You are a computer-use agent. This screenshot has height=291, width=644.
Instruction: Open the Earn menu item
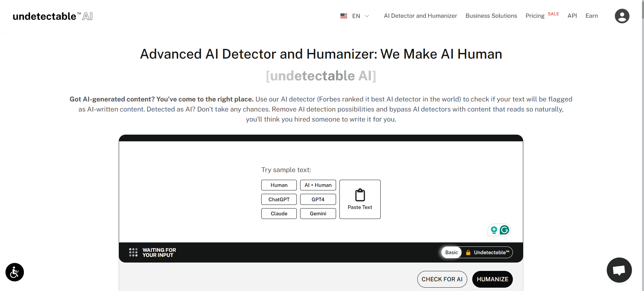(x=592, y=16)
